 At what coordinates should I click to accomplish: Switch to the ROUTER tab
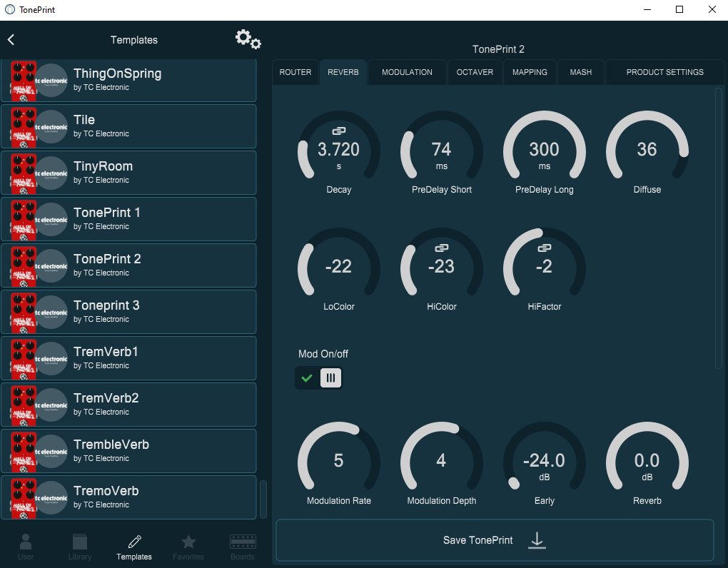(295, 72)
